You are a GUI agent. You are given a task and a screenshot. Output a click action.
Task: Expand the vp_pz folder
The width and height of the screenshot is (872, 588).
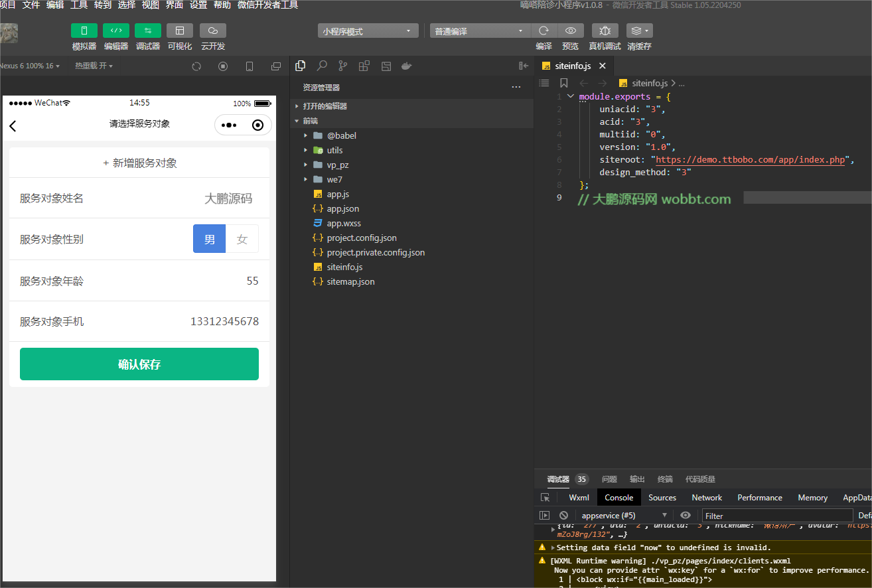[x=337, y=165]
